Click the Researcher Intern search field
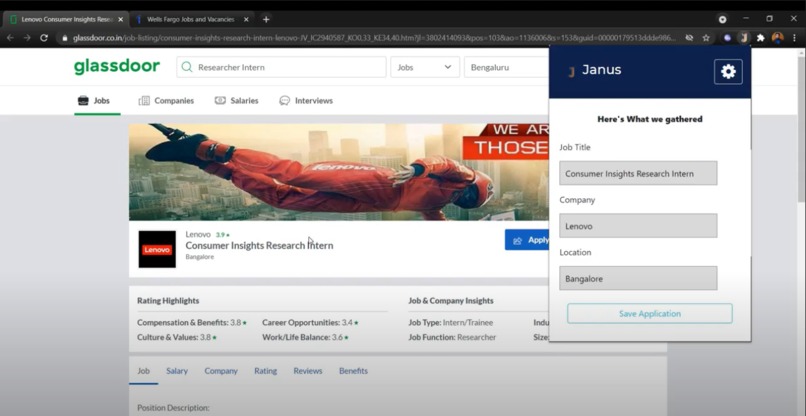 [281, 67]
